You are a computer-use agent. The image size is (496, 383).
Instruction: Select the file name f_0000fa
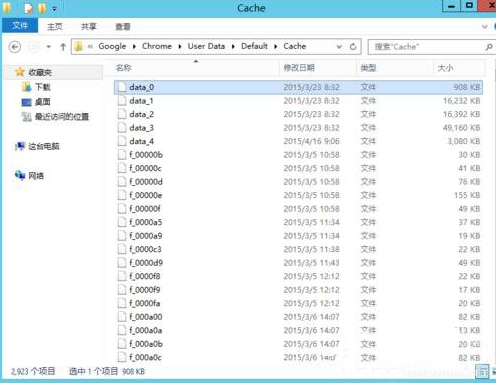tap(145, 303)
